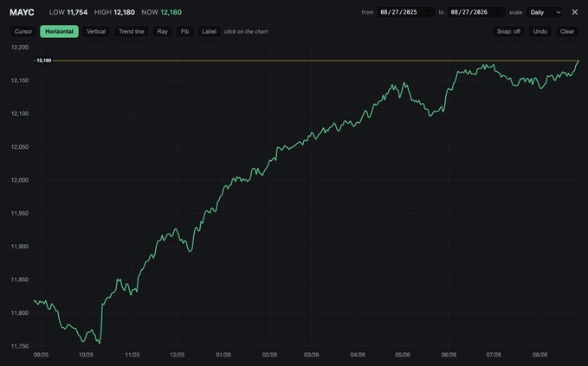Click the 12/25 x-axis label
The width and height of the screenshot is (588, 366).
click(x=177, y=355)
